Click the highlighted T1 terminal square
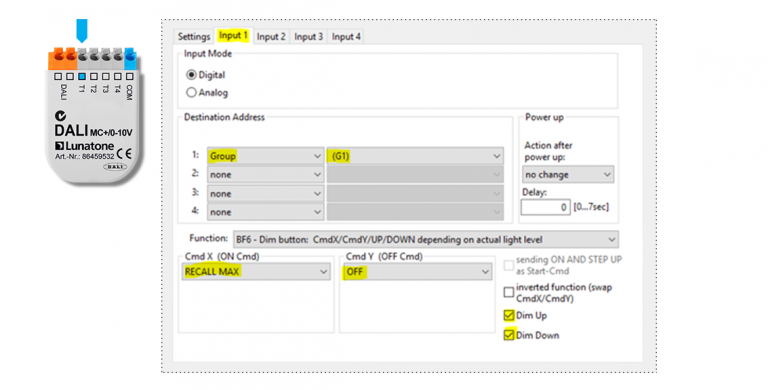The width and height of the screenshot is (768, 390). (x=82, y=76)
